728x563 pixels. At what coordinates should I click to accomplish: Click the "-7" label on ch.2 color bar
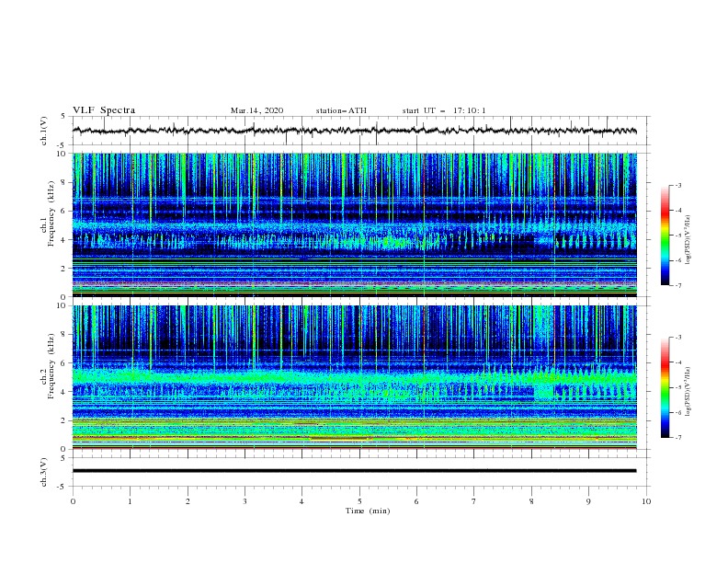678,438
